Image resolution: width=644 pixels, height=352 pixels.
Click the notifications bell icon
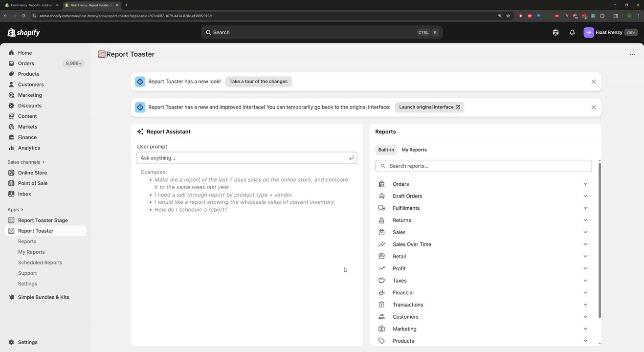coord(572,33)
